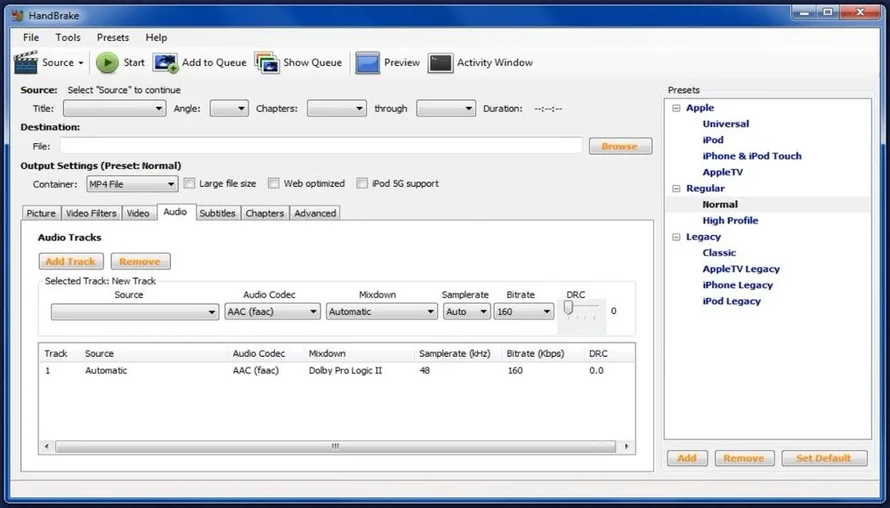Switch to the Video Filters tab

[x=91, y=213]
